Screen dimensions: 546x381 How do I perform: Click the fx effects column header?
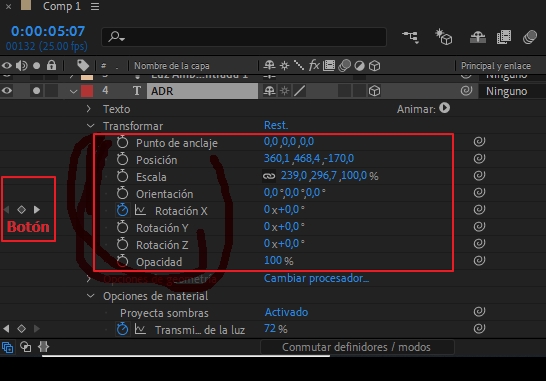(x=314, y=65)
